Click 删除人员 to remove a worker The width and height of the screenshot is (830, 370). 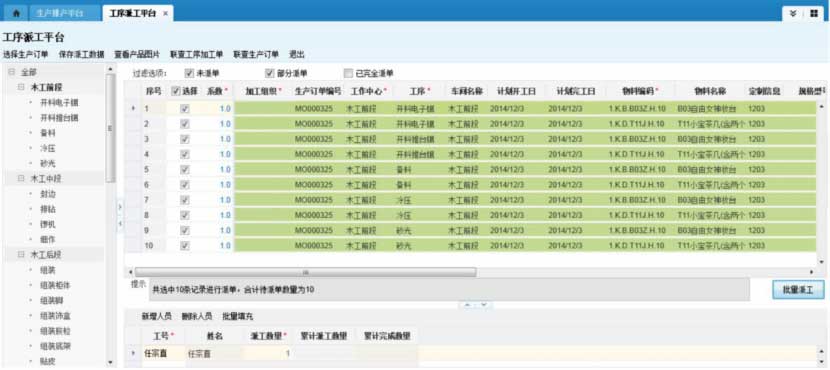(x=196, y=317)
